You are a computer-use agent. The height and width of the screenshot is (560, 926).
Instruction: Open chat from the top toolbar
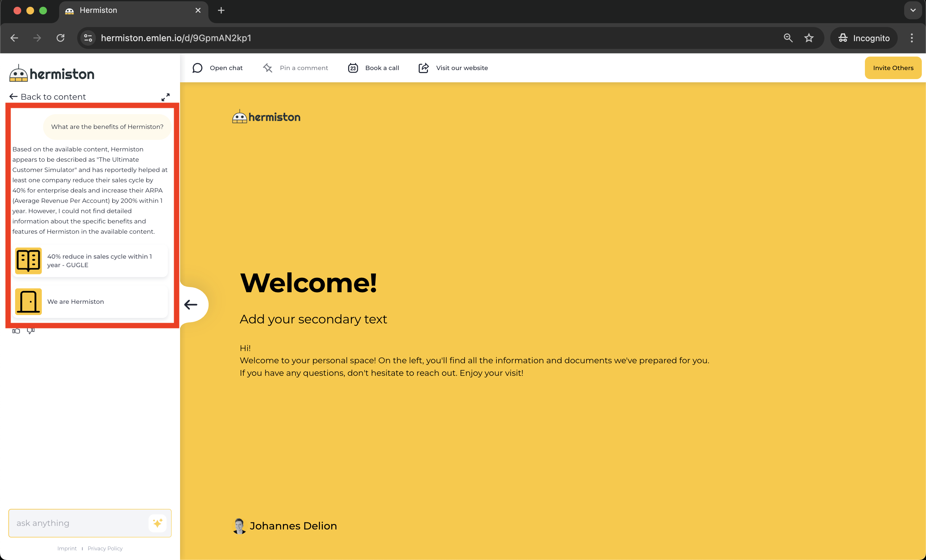218,68
